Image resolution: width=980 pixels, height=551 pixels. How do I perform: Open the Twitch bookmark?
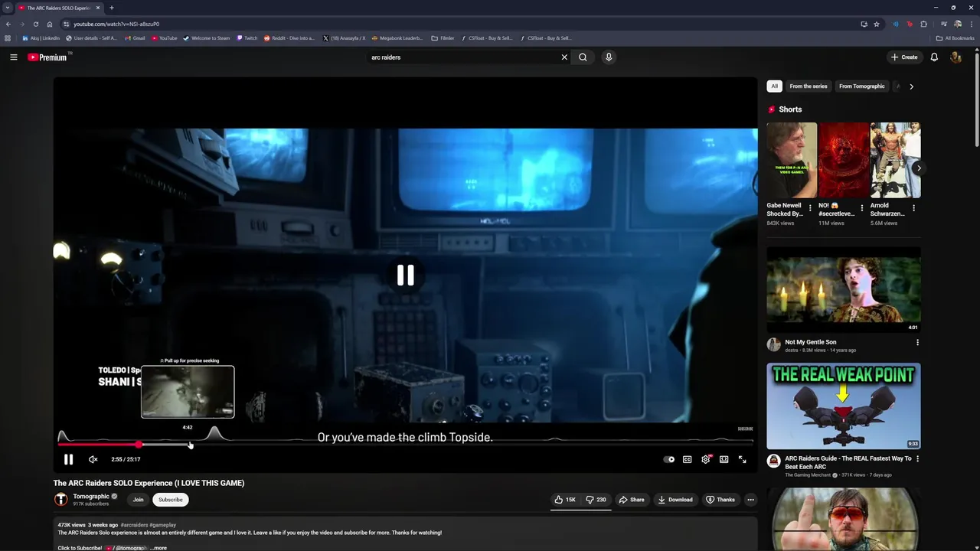coord(247,37)
